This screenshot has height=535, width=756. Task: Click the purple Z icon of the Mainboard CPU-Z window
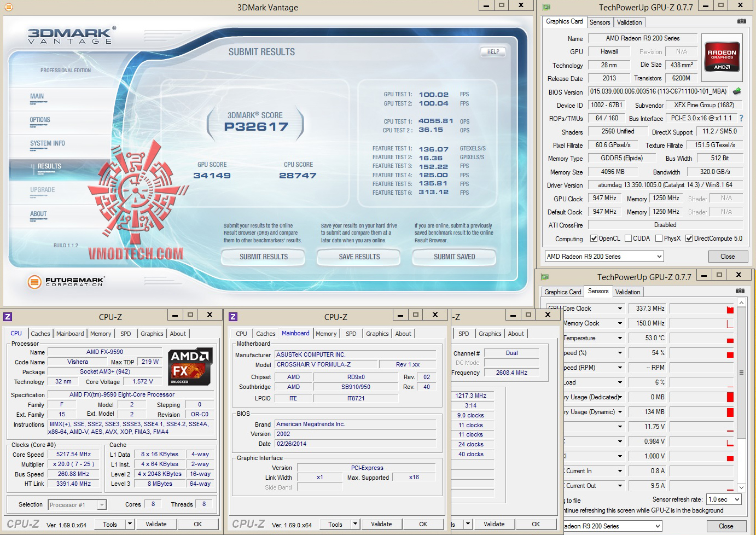point(233,316)
